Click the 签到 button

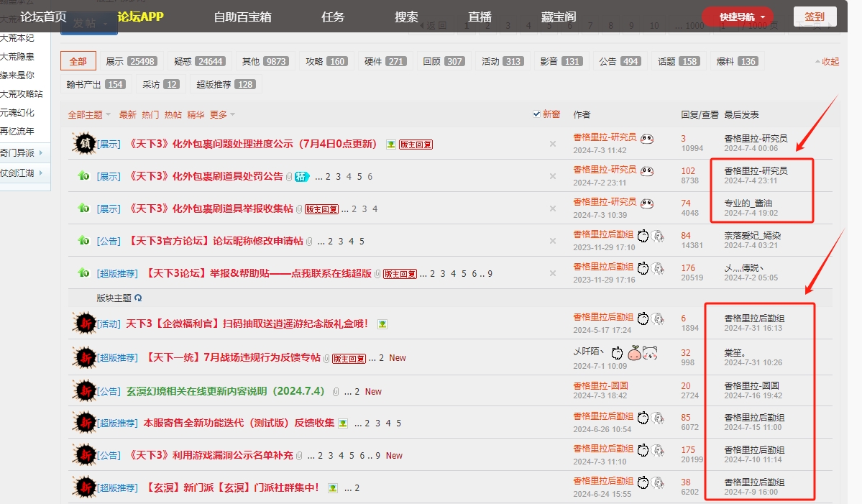tap(815, 17)
